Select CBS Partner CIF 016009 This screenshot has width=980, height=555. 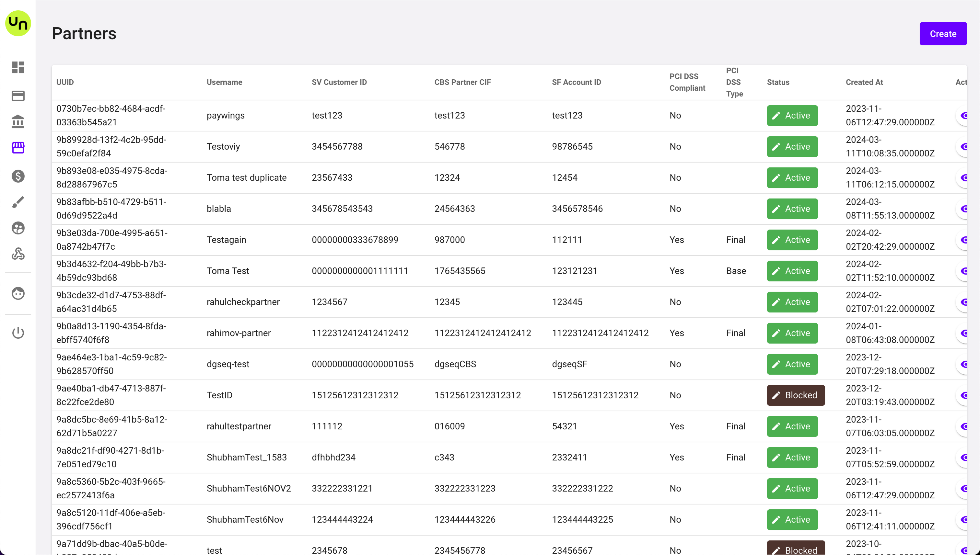[x=449, y=426]
